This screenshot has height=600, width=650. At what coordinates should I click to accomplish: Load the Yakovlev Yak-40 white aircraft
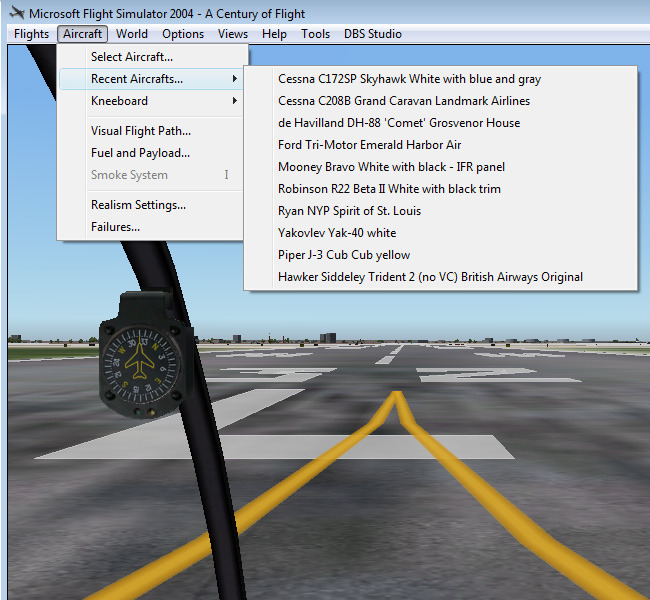(x=440, y=233)
